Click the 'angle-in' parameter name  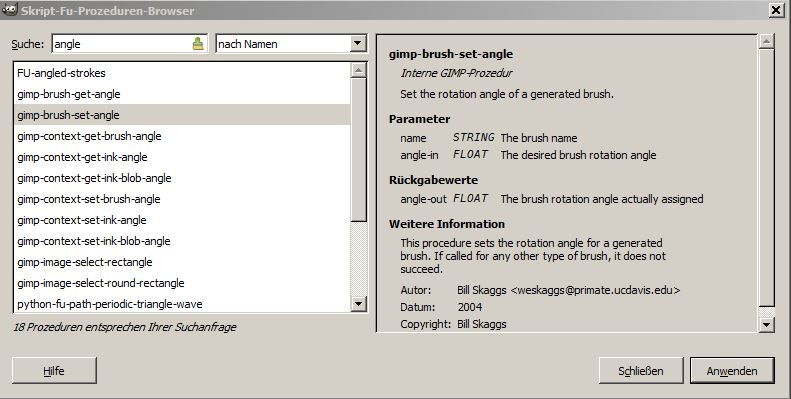[x=419, y=155]
